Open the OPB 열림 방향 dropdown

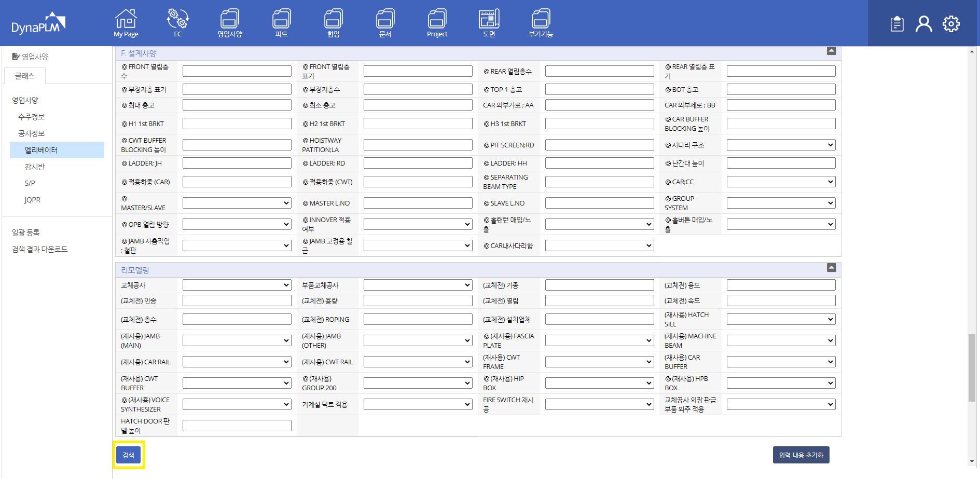pos(237,225)
